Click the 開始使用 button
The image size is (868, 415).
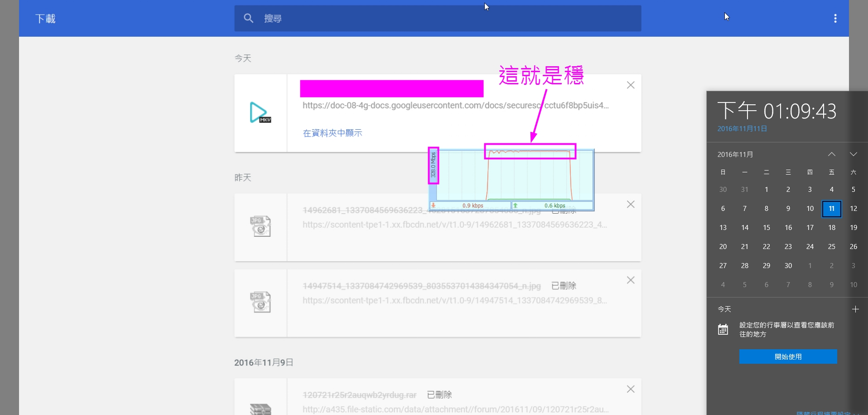788,356
